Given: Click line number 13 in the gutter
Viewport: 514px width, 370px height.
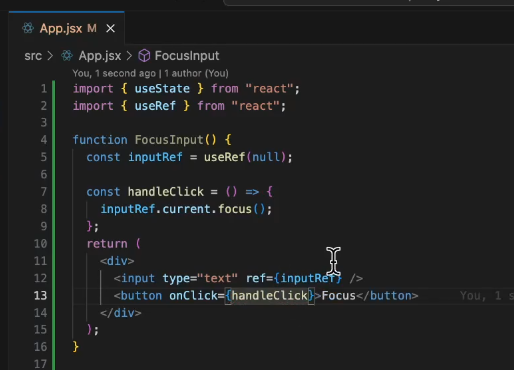Looking at the screenshot, I should click(40, 296).
